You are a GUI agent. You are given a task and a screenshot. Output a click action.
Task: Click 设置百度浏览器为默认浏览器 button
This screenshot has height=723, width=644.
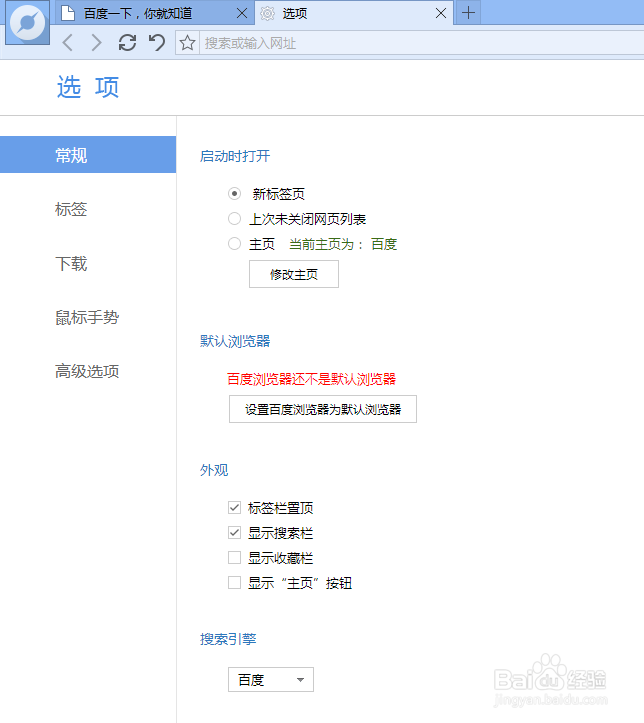pos(323,409)
